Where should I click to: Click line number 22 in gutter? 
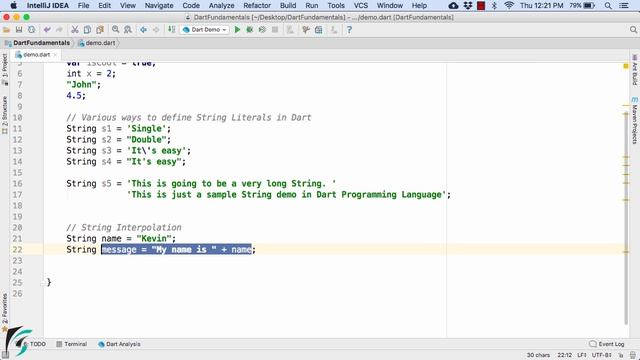(17, 249)
